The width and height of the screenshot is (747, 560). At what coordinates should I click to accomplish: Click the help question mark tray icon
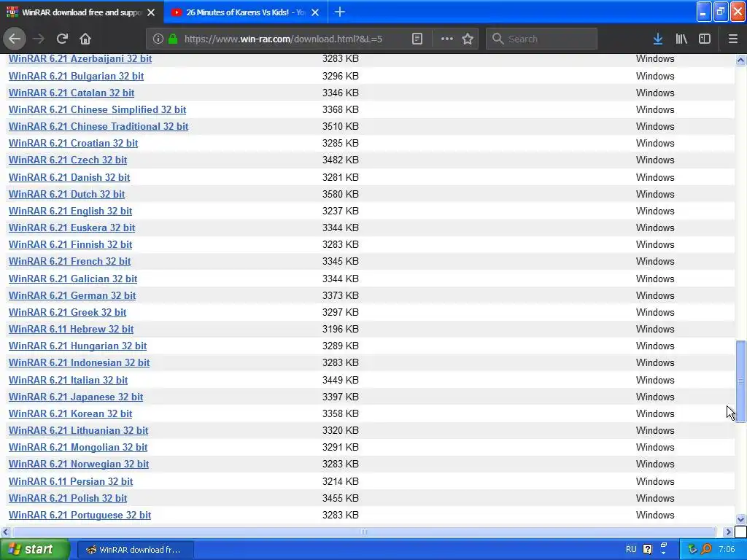648,549
